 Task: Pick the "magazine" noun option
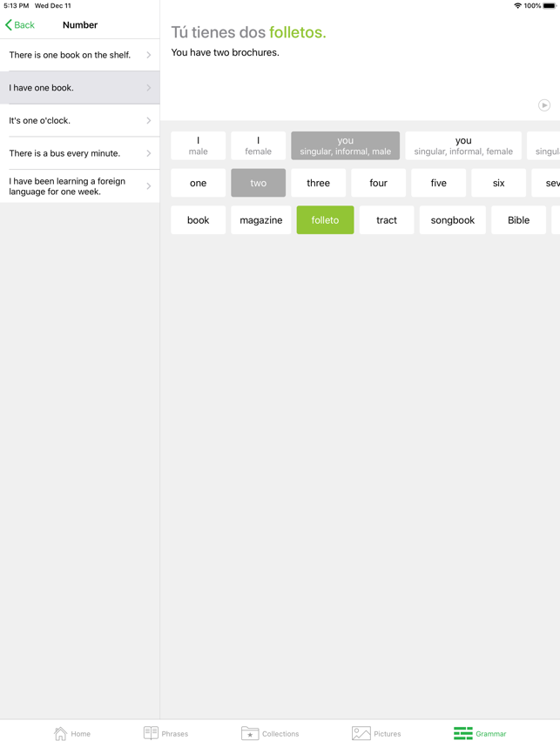260,220
